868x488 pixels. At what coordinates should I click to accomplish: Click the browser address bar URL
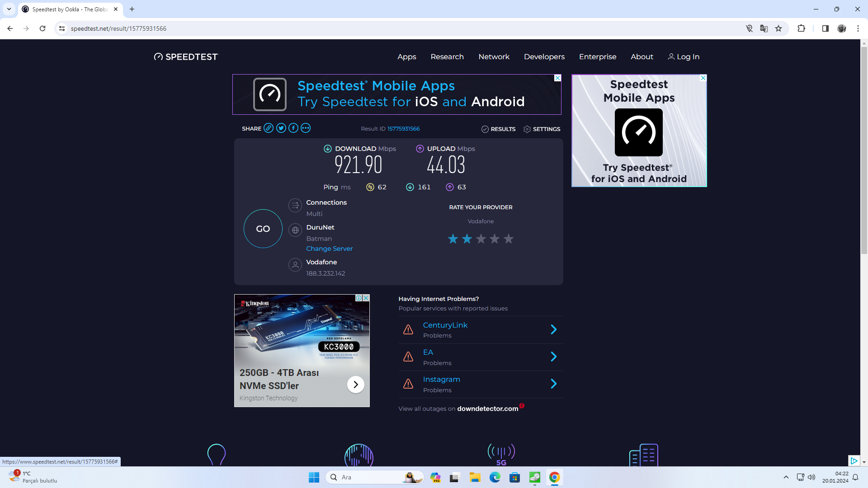(x=118, y=28)
